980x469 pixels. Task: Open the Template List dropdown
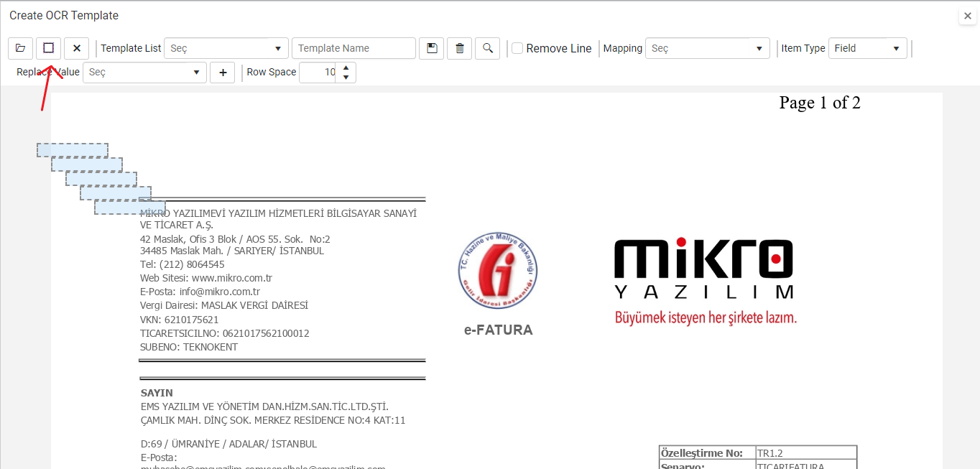pyautogui.click(x=226, y=48)
